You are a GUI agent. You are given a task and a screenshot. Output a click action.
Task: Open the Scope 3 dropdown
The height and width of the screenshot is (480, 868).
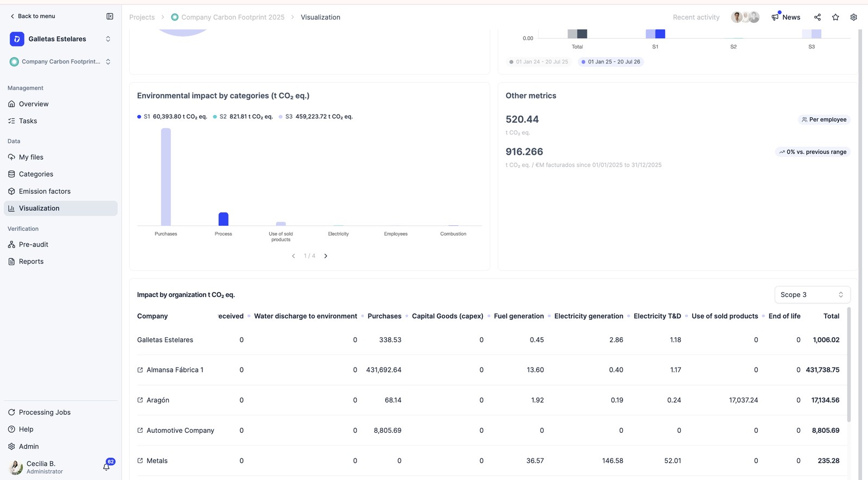coord(812,295)
